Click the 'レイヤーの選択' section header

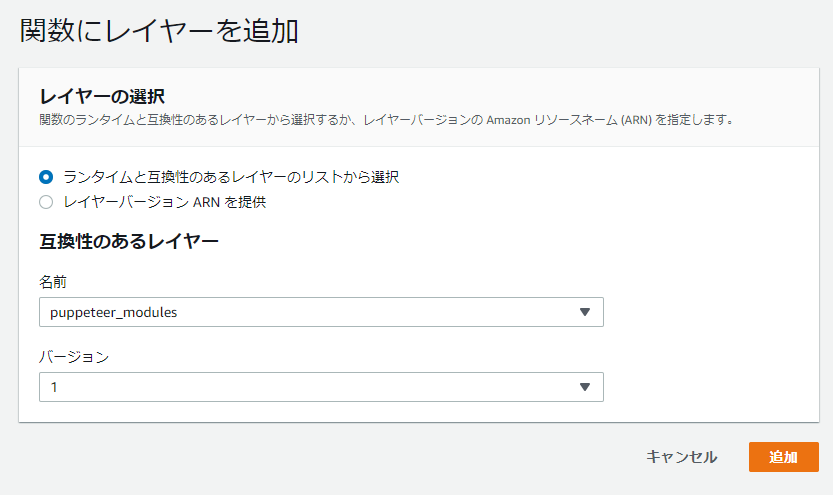(x=102, y=96)
